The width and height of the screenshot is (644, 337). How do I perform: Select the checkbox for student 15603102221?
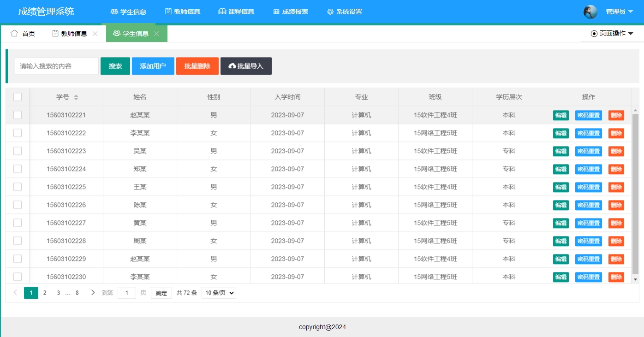pos(17,115)
